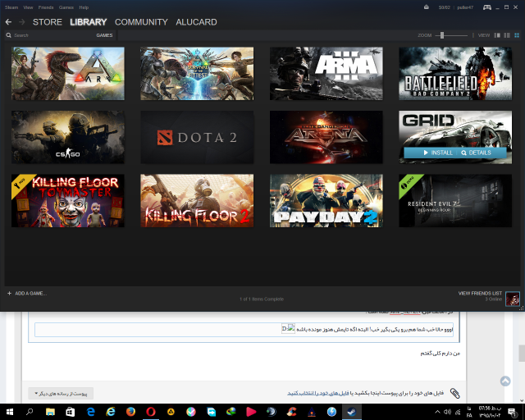Click the search magnifier icon in Steam
525x420 pixels.
click(x=9, y=35)
